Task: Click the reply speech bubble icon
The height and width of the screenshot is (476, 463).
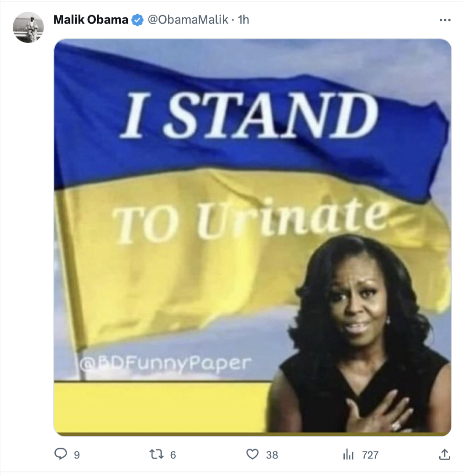Action: coord(61,454)
